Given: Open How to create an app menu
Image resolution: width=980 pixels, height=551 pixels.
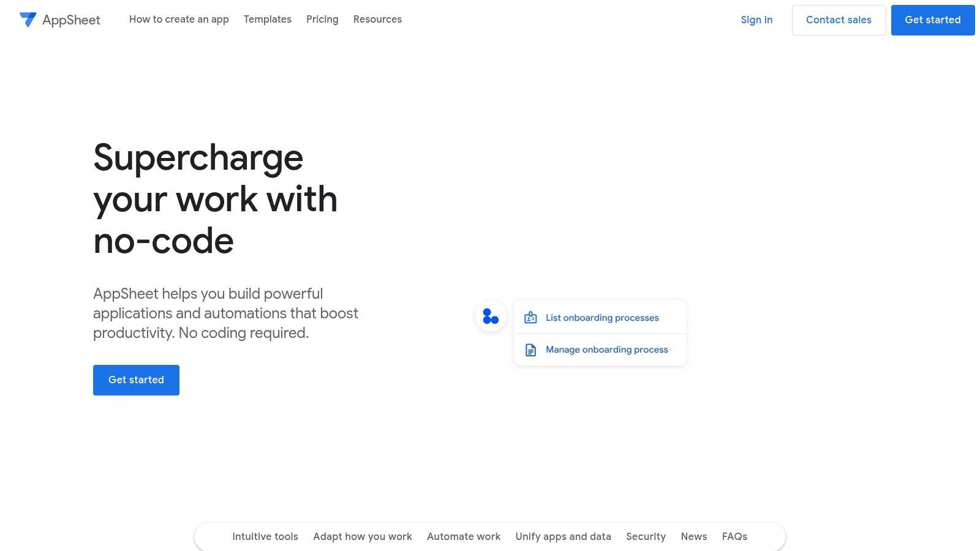Looking at the screenshot, I should [x=179, y=20].
